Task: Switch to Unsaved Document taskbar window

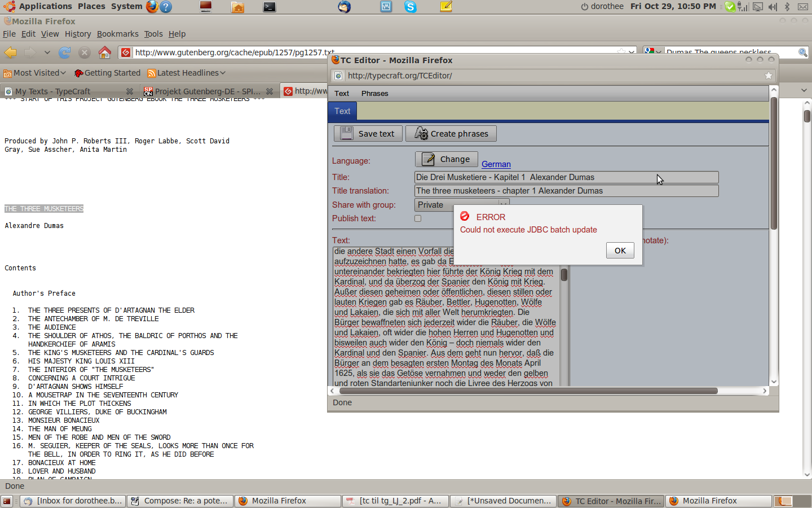Action: click(x=503, y=501)
